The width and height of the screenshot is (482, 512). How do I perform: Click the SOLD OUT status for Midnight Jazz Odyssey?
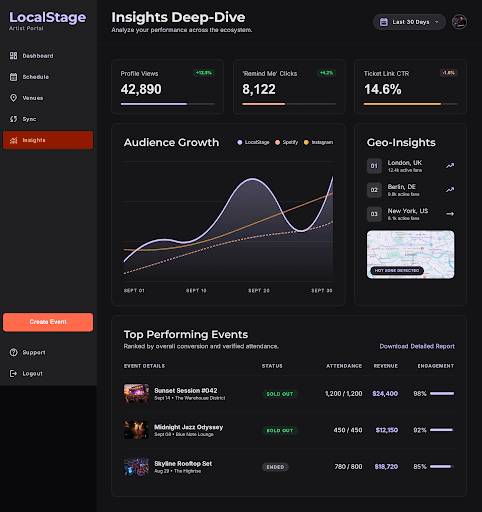click(280, 431)
